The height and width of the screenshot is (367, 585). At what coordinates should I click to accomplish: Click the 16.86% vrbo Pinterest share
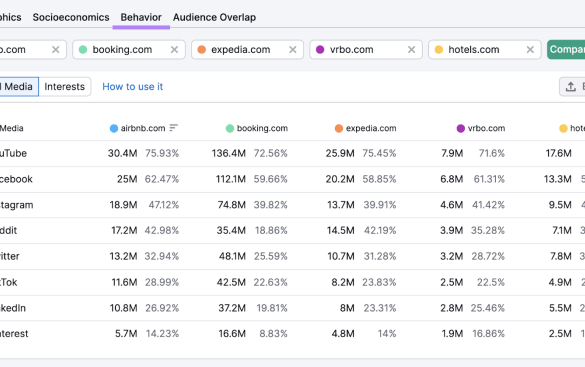point(488,334)
